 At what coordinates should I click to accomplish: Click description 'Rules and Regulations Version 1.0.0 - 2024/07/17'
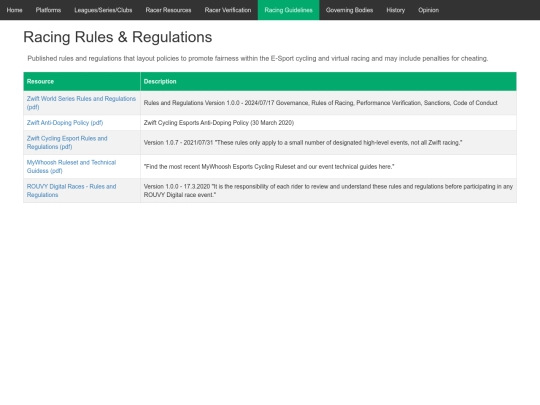pyautogui.click(x=321, y=103)
